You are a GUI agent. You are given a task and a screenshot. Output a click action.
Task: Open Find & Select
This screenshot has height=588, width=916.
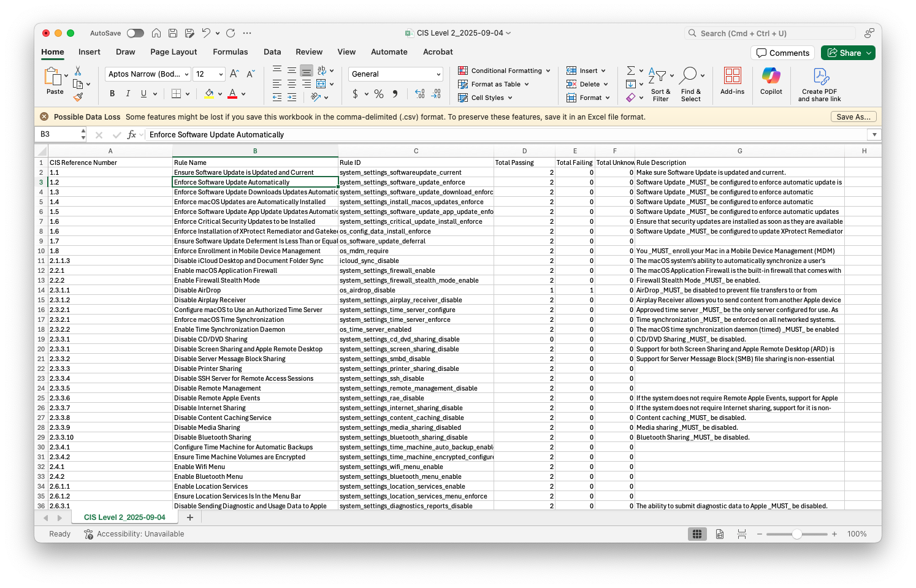pos(690,85)
